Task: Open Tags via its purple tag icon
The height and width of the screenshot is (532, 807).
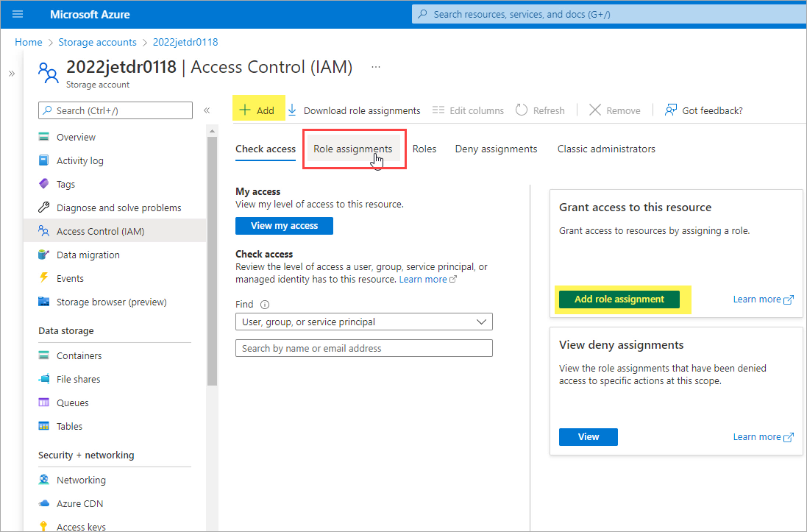Action: click(x=44, y=184)
